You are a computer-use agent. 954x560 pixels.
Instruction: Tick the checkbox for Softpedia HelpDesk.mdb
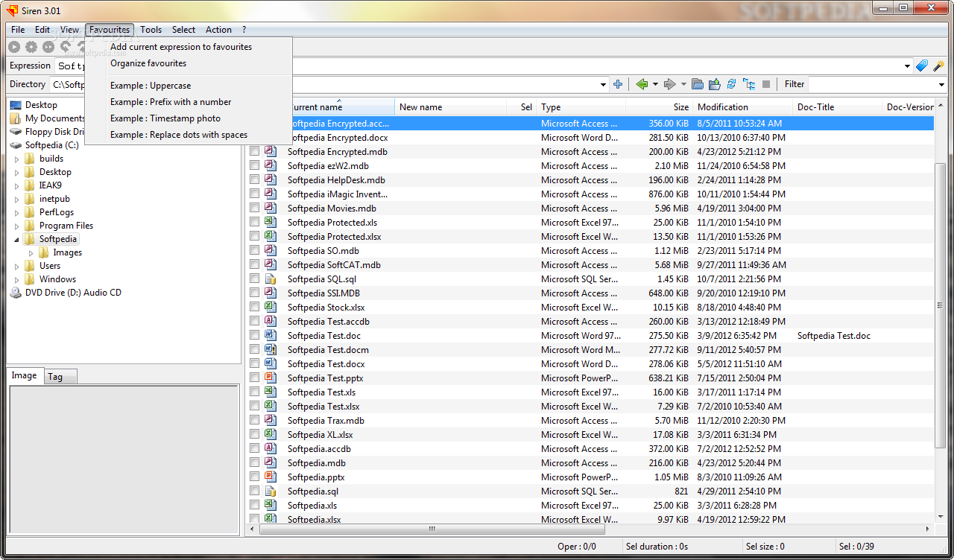click(x=255, y=179)
